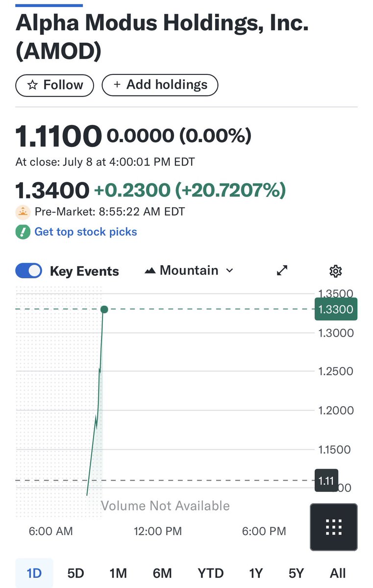Viewport: 373px width, 588px height.
Task: Click the 1.2000 y-axis label
Action: pyautogui.click(x=335, y=411)
